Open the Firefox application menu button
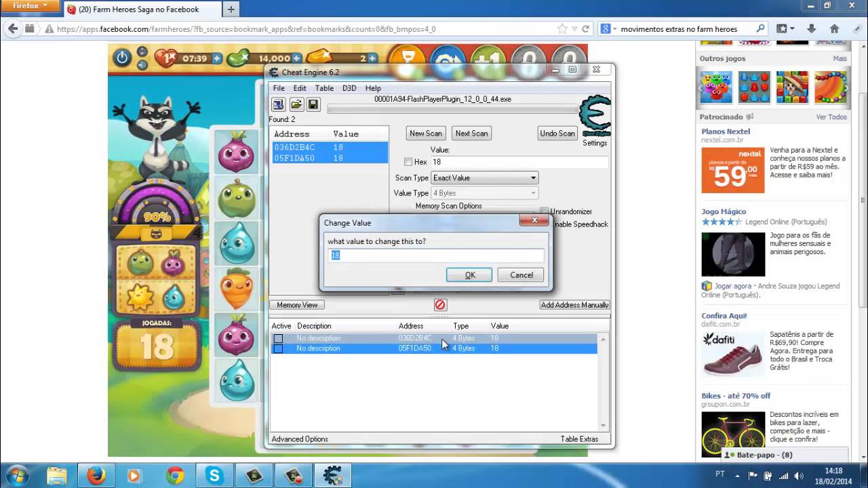 click(31, 7)
